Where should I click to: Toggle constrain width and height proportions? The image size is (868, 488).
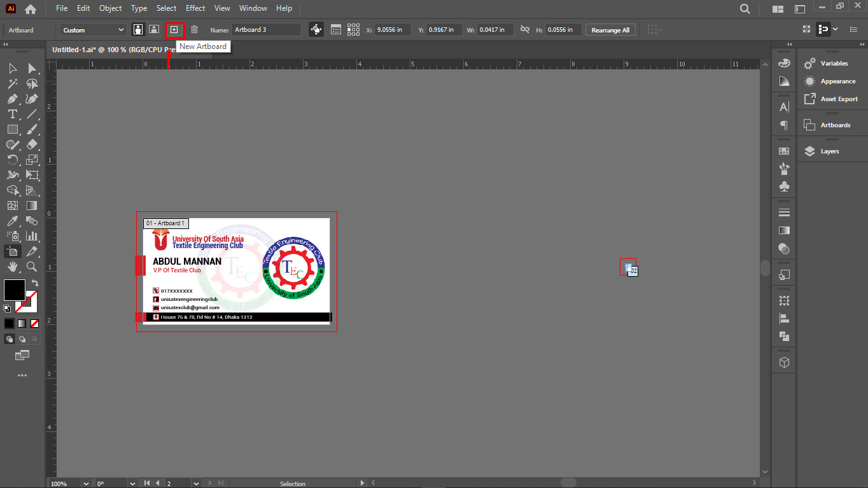(x=525, y=30)
